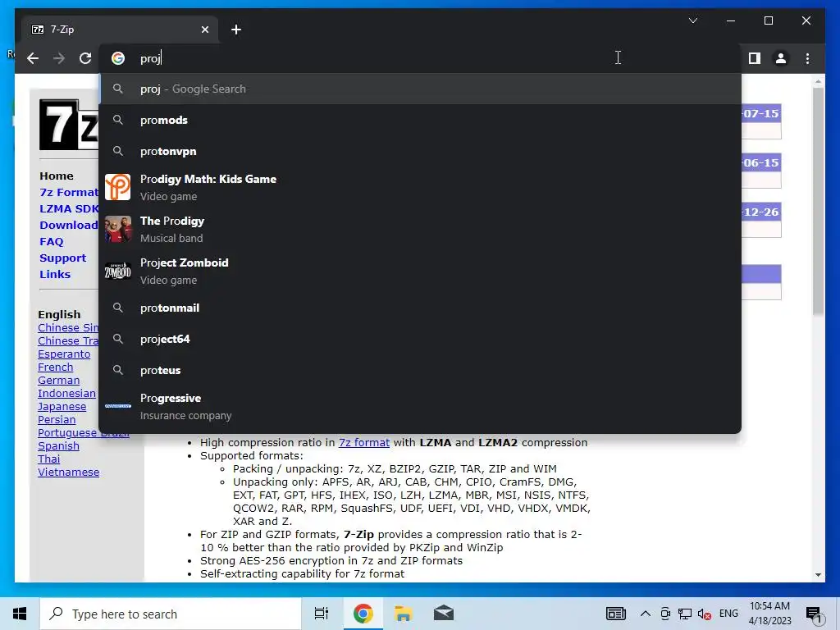Switch language to Esperanto
The height and width of the screenshot is (630, 840).
[64, 354]
